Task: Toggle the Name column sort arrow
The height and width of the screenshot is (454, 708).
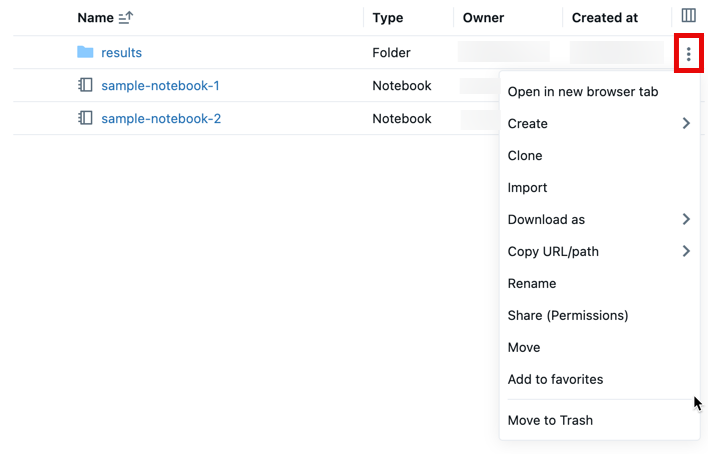Action: click(125, 18)
